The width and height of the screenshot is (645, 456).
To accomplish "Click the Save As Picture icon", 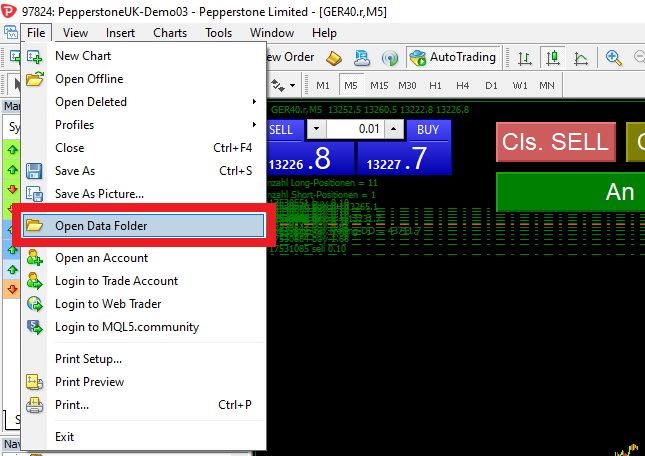I will (x=35, y=194).
